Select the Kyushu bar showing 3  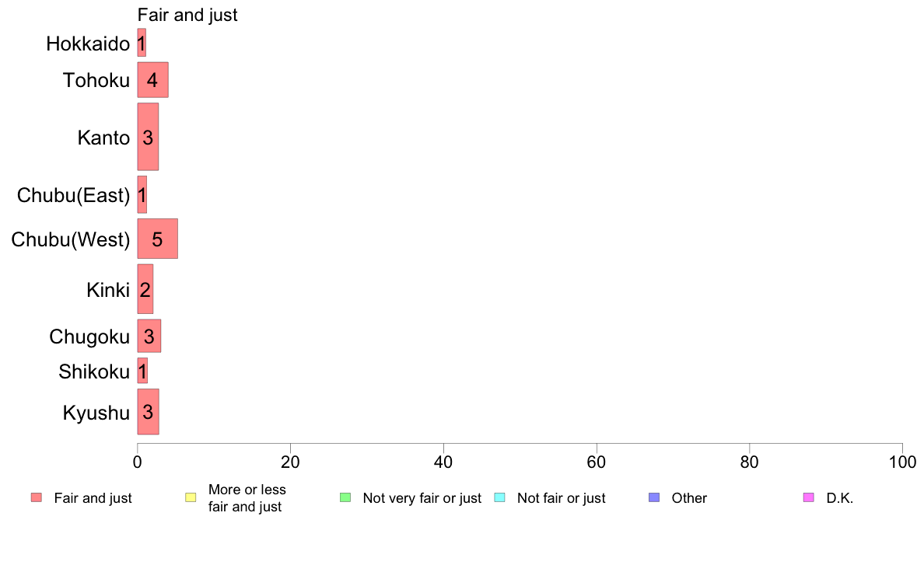coord(148,412)
